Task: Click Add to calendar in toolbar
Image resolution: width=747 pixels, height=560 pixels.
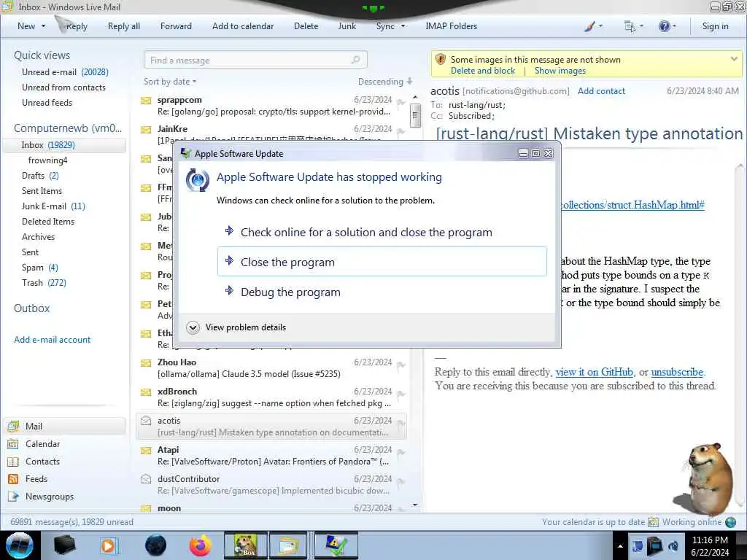Action: [x=243, y=26]
